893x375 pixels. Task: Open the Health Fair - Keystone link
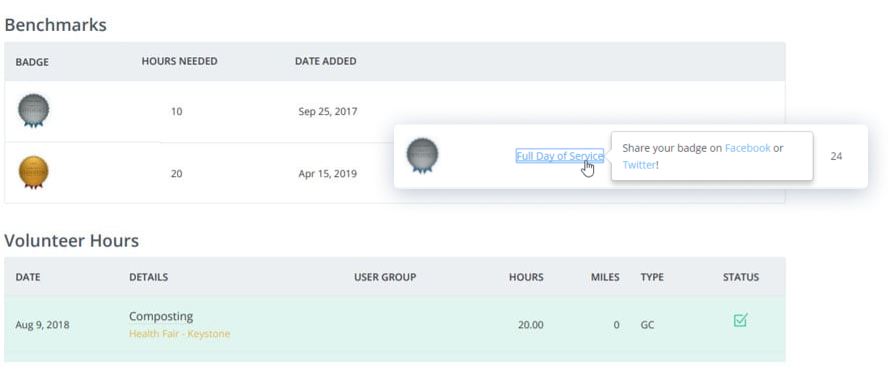point(179,334)
